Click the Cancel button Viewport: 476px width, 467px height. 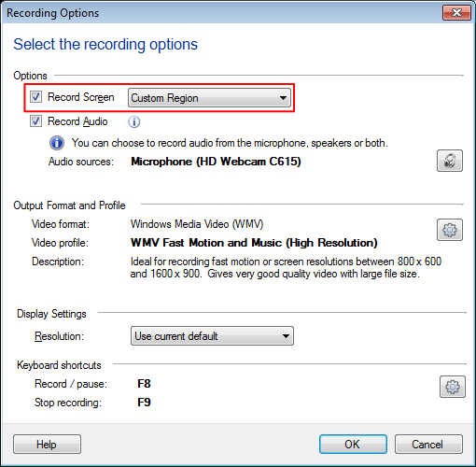pyautogui.click(x=428, y=445)
